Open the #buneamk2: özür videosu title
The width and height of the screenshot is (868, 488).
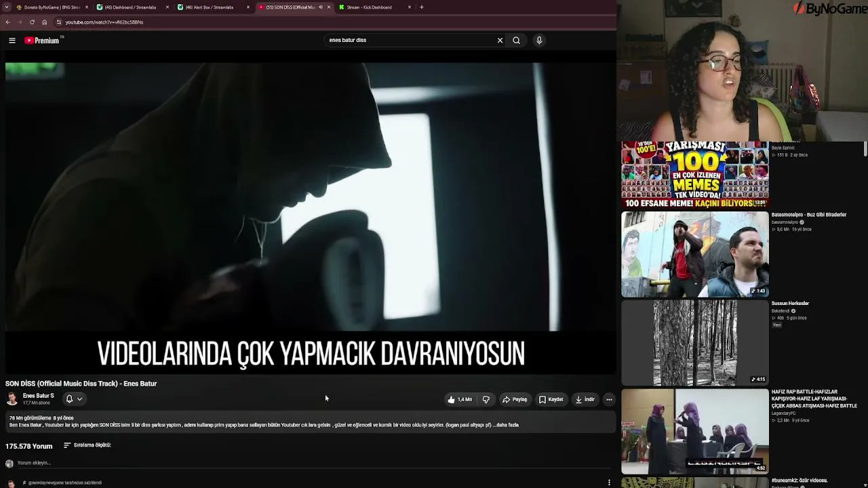click(x=800, y=481)
